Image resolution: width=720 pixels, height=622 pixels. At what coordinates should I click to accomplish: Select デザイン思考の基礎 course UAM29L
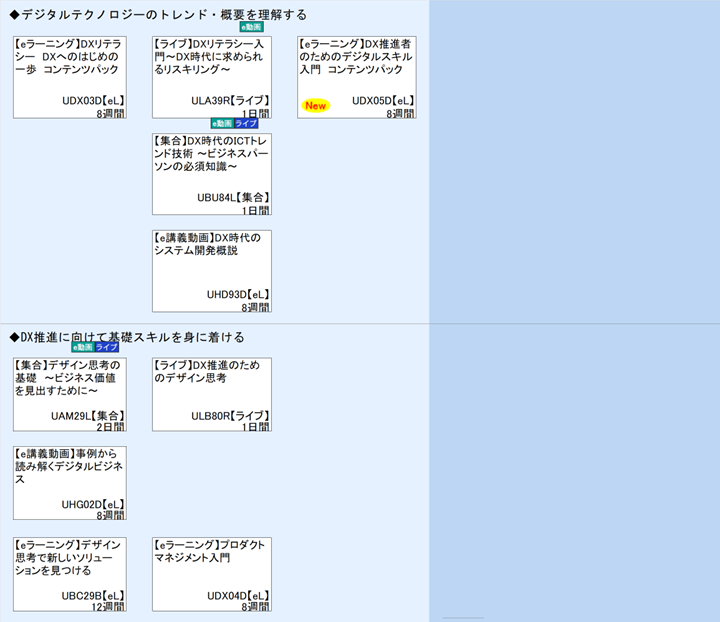69,394
